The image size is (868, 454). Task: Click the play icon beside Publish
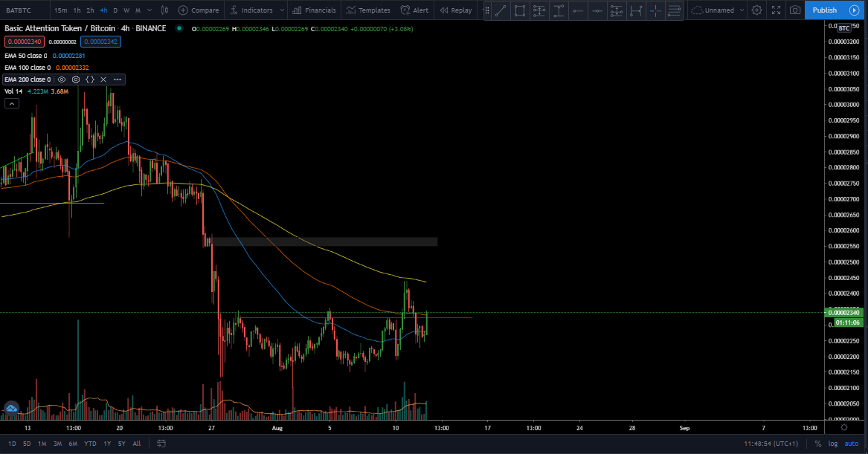[x=854, y=10]
